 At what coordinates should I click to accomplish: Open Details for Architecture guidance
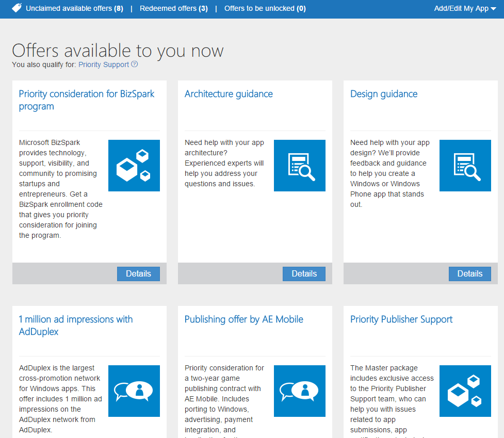[304, 274]
